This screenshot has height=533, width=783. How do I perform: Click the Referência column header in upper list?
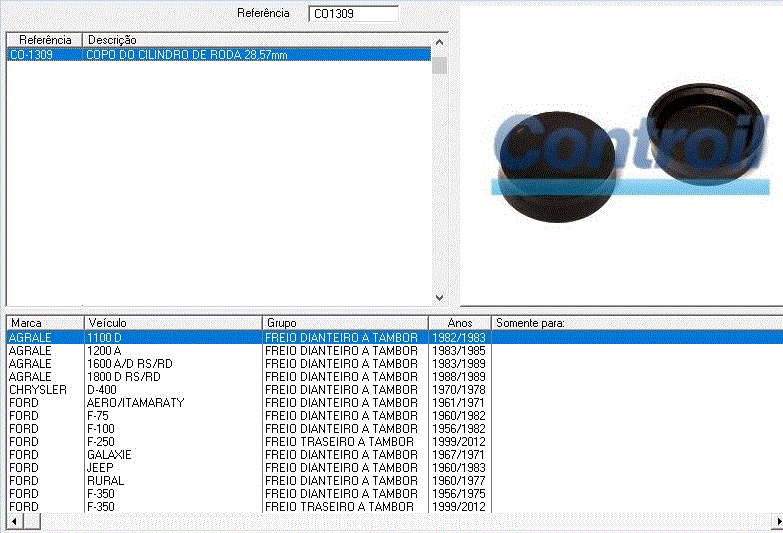tap(45, 39)
